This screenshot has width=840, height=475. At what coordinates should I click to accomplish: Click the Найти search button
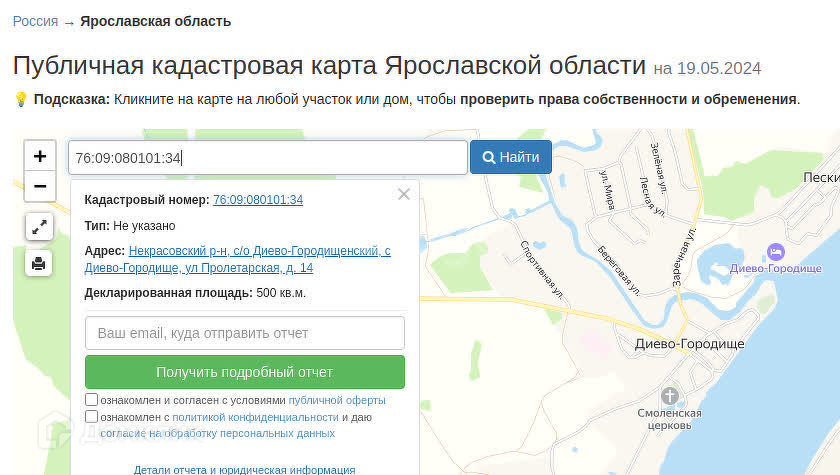coord(511,157)
